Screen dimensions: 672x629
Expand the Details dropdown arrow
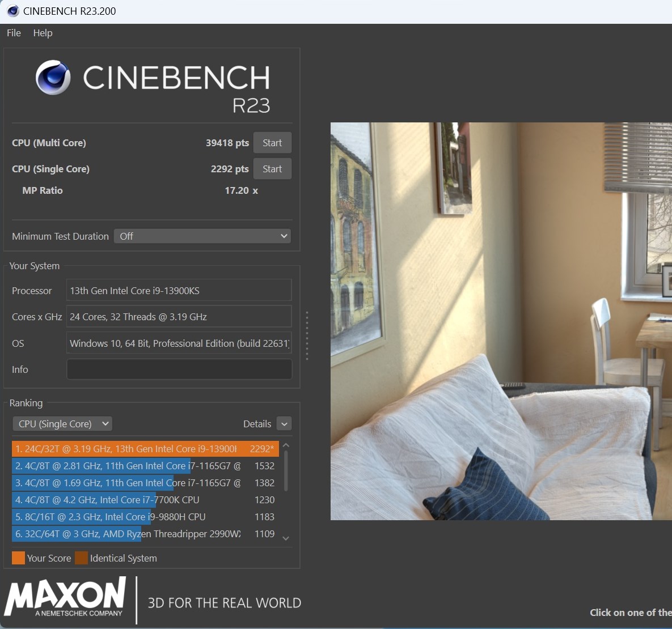click(284, 424)
